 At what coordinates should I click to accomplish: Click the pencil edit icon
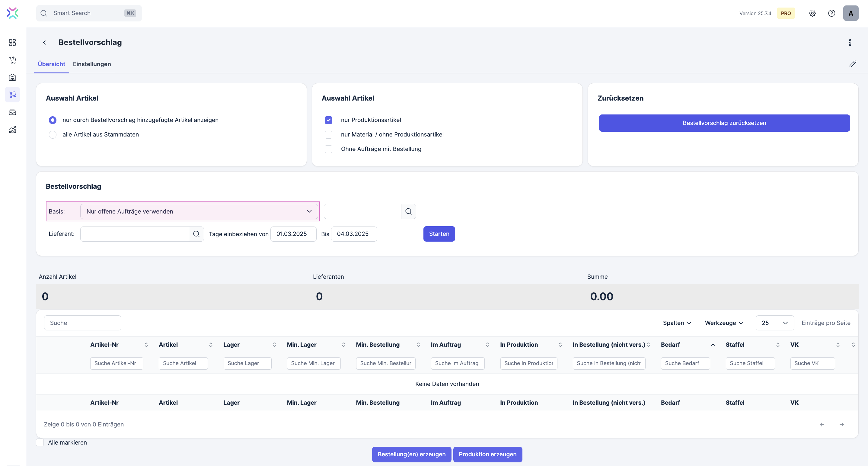click(853, 64)
